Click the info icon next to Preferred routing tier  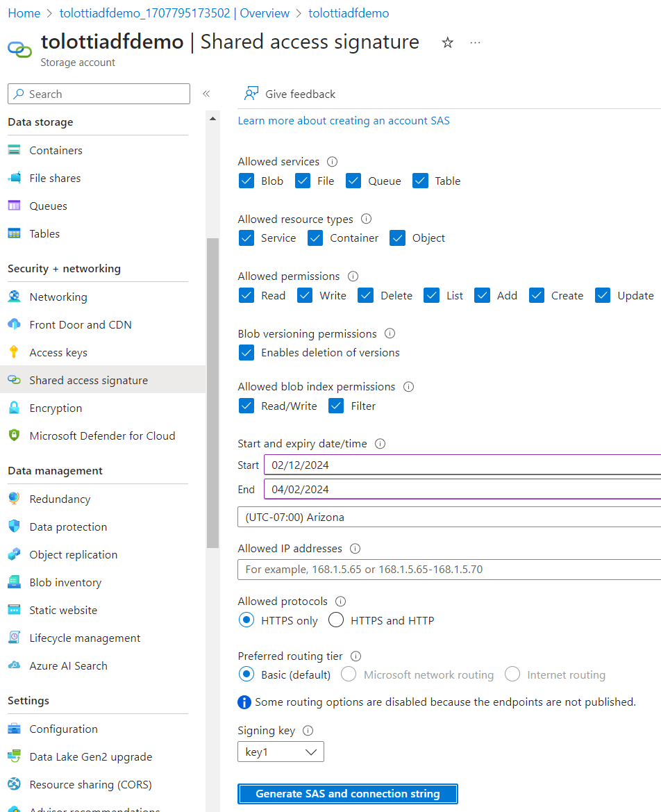(356, 656)
